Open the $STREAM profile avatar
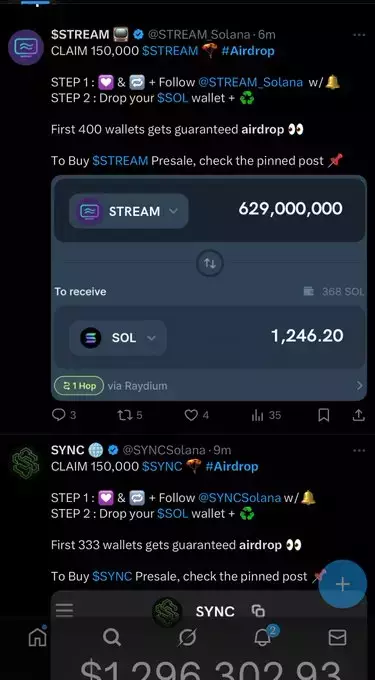Viewport: 375px width, 680px height. pos(26,47)
